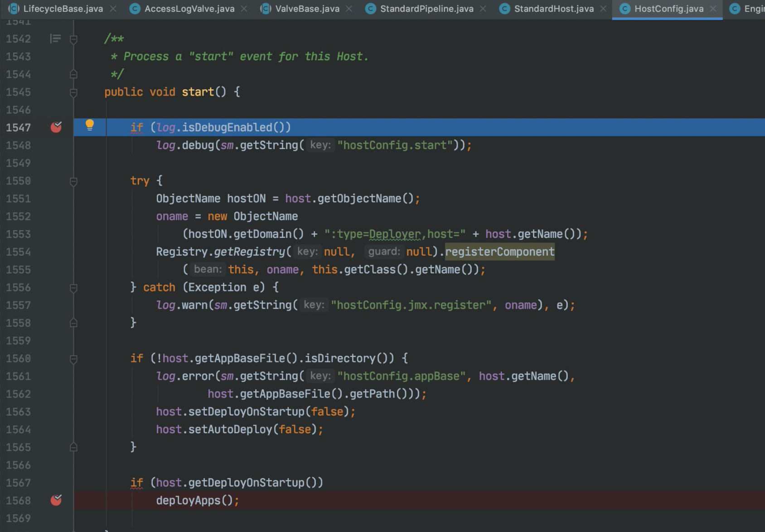Fold the Javadoc comment from its end marker at line 1544
The width and height of the screenshot is (765, 532).
pyautogui.click(x=73, y=74)
